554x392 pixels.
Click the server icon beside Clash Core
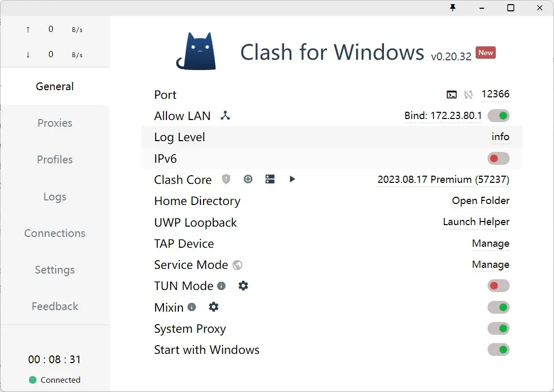point(270,179)
